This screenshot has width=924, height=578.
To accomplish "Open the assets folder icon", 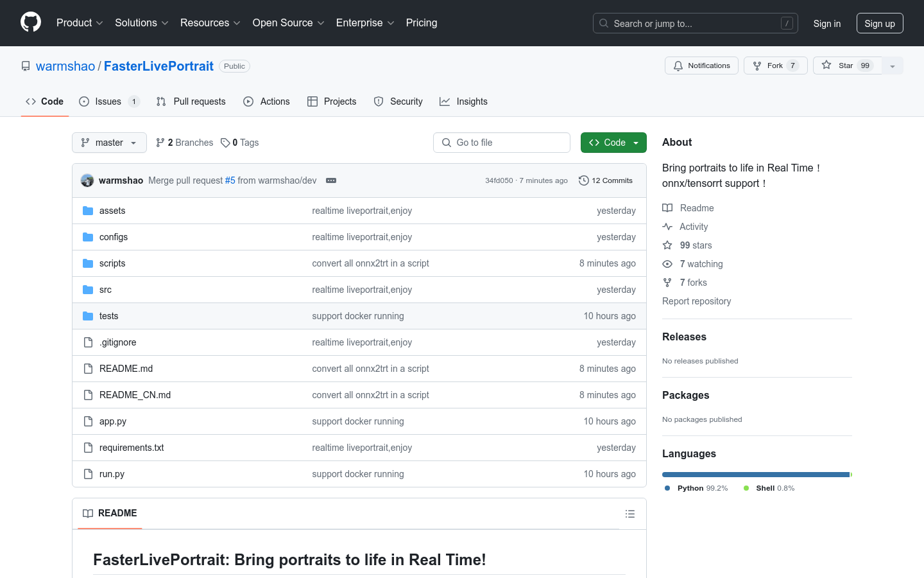I will 88,211.
